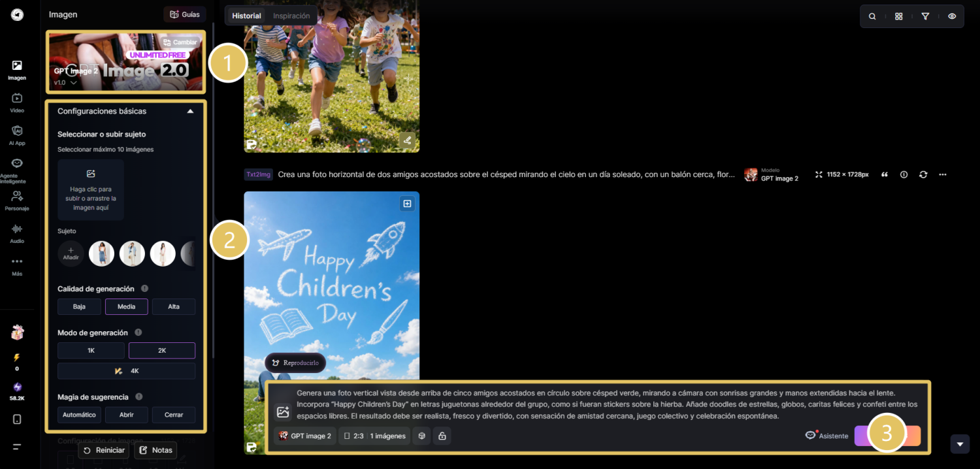
Task: Click the save icon on the kids running image
Action: pyautogui.click(x=251, y=145)
